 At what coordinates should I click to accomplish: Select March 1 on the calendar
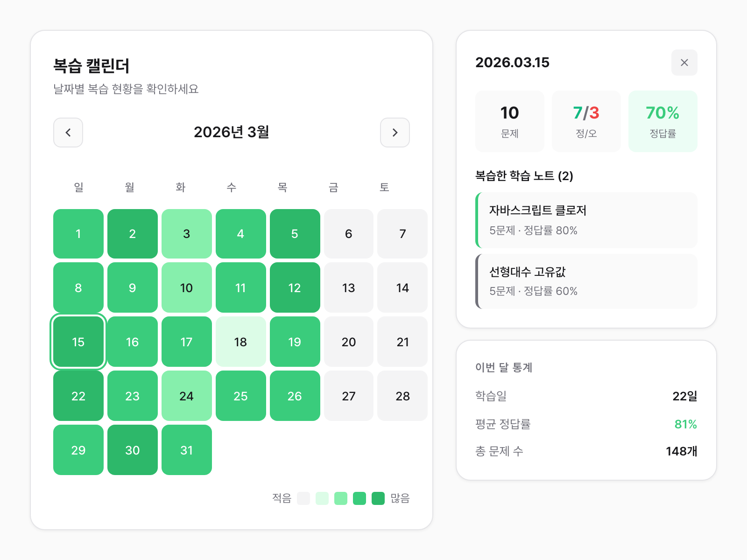[78, 234]
